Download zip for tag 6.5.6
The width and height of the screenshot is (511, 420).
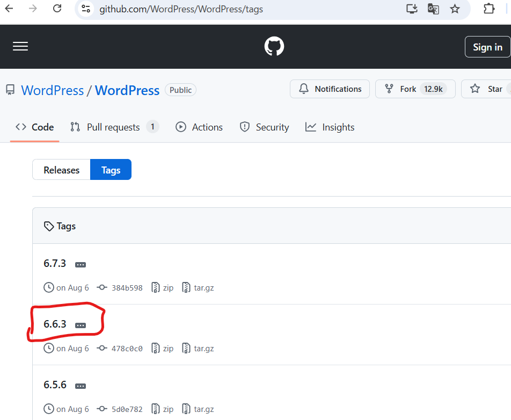(163, 409)
